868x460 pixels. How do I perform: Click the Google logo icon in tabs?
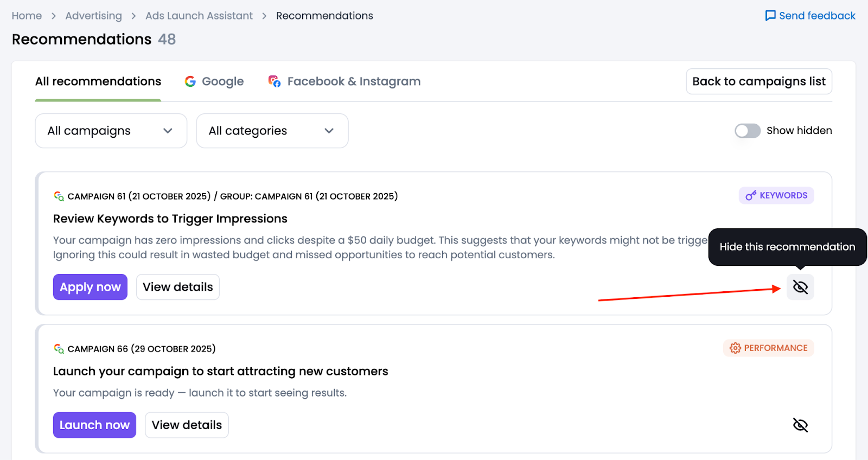[190, 81]
